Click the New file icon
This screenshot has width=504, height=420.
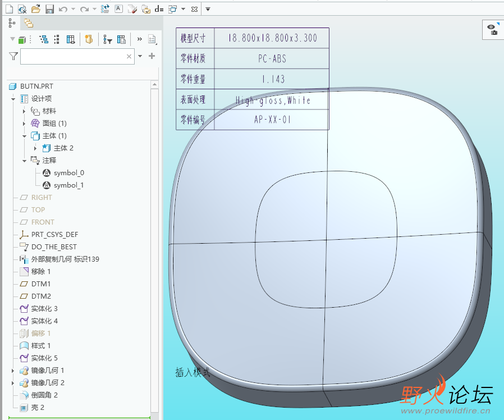tap(8, 9)
